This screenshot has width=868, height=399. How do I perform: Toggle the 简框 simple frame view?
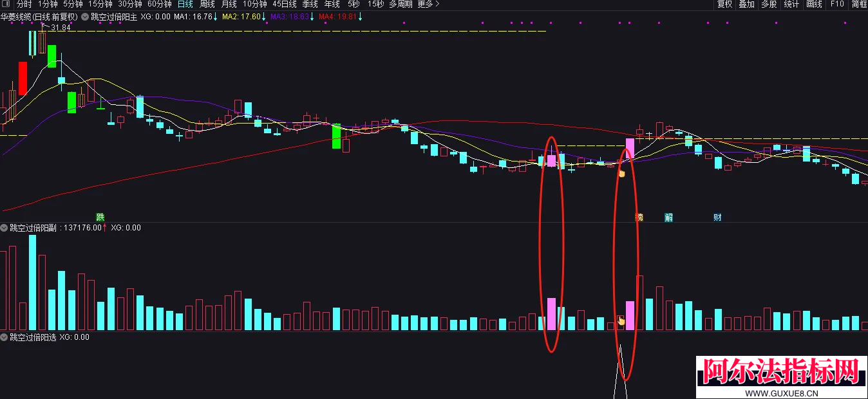click(x=859, y=4)
